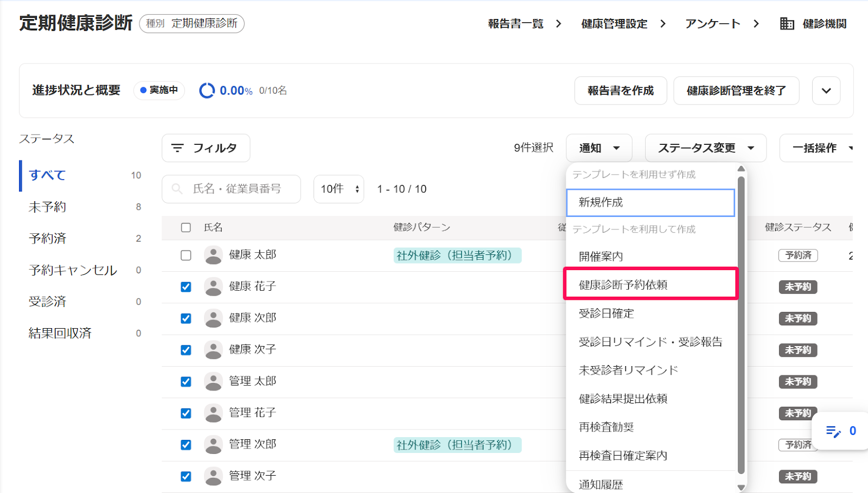Uncheck the box for 健康 次郎
868x493 pixels.
pyautogui.click(x=186, y=318)
